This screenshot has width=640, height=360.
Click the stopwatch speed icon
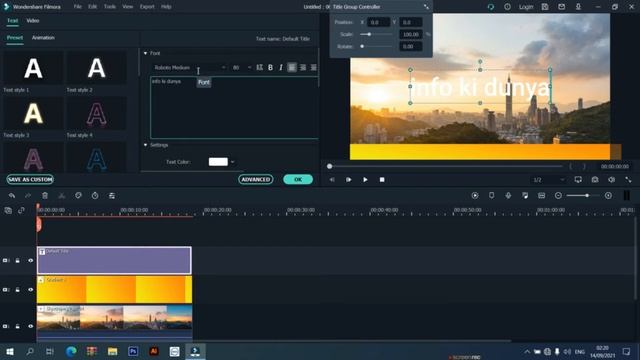[x=95, y=196]
